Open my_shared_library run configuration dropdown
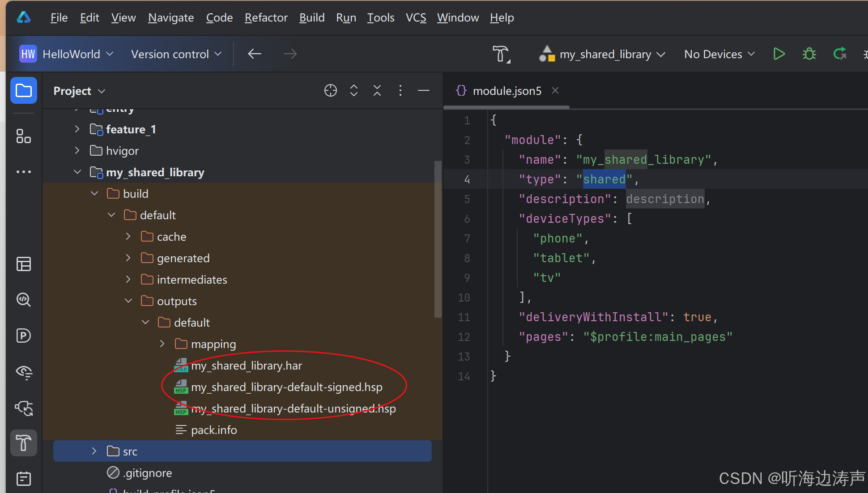 tap(602, 54)
